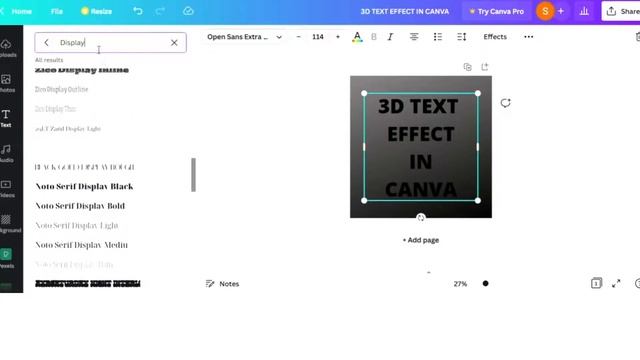Open the Home menu
640x360 pixels.
[21, 11]
